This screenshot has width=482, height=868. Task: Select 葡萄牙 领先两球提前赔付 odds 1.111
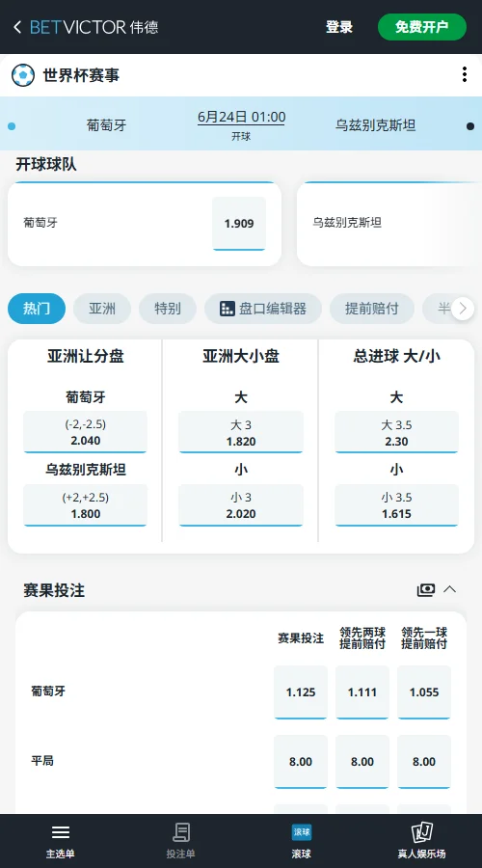coord(362,692)
